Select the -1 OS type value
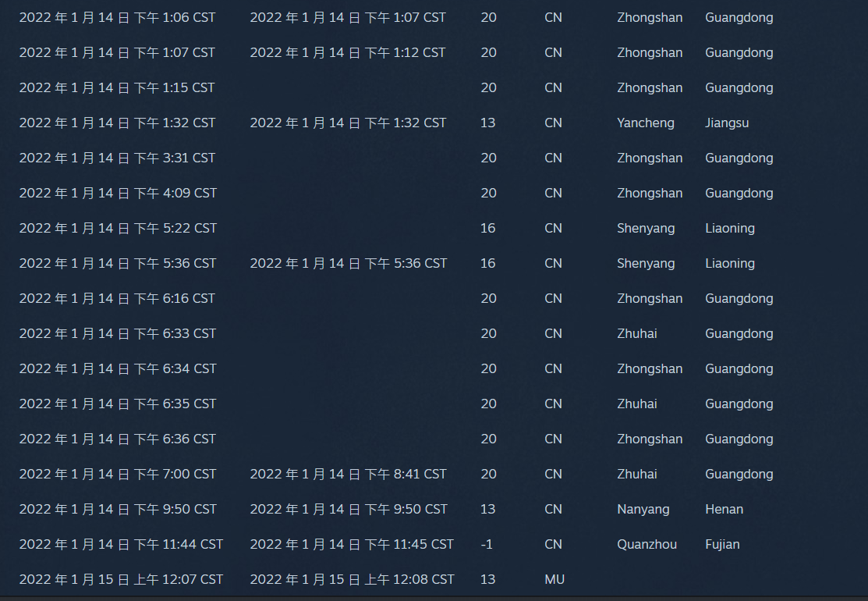 [x=487, y=544]
